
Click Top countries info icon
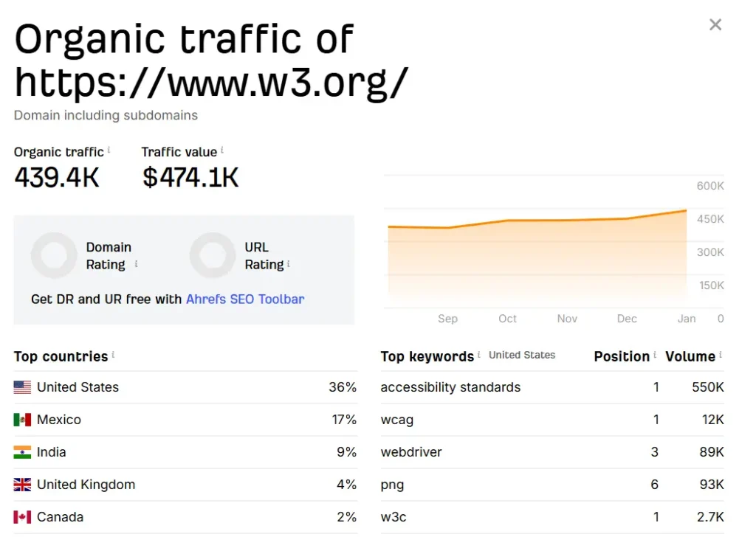pyautogui.click(x=113, y=355)
